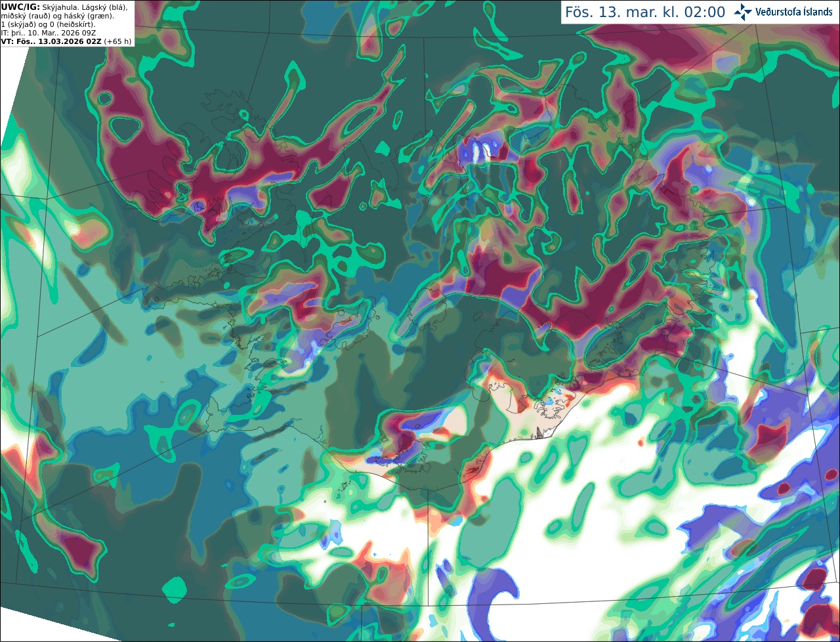This screenshot has width=840, height=642.
Task: Click the 'VT: Fös.. 13.03.2026 02Z' valid time
Action: coord(51,41)
